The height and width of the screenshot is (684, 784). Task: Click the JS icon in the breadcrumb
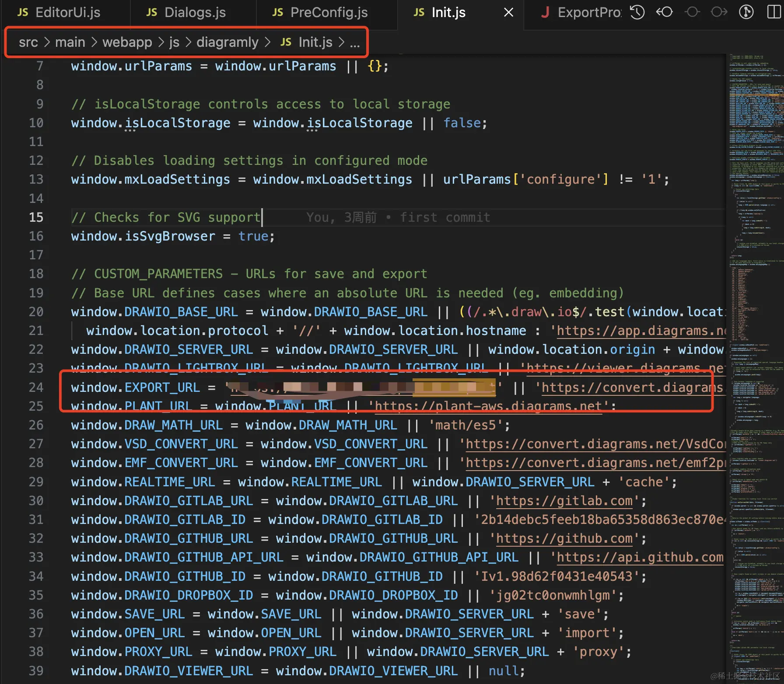286,42
